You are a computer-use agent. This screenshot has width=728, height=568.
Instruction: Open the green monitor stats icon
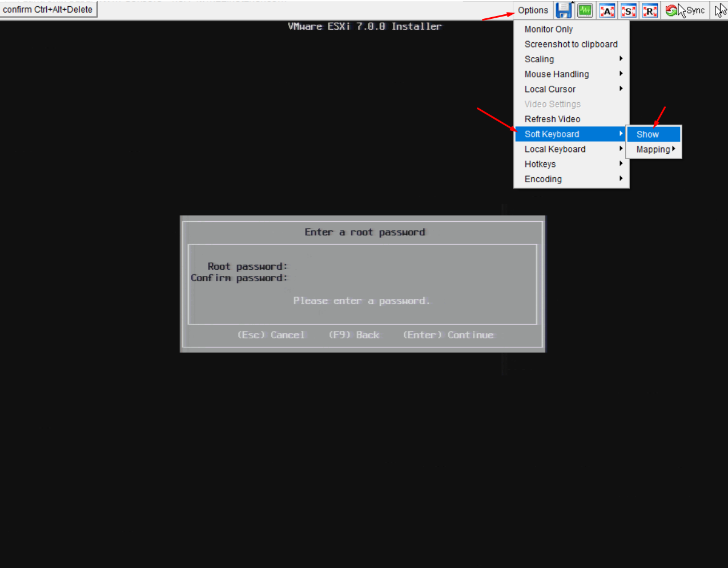[585, 10]
